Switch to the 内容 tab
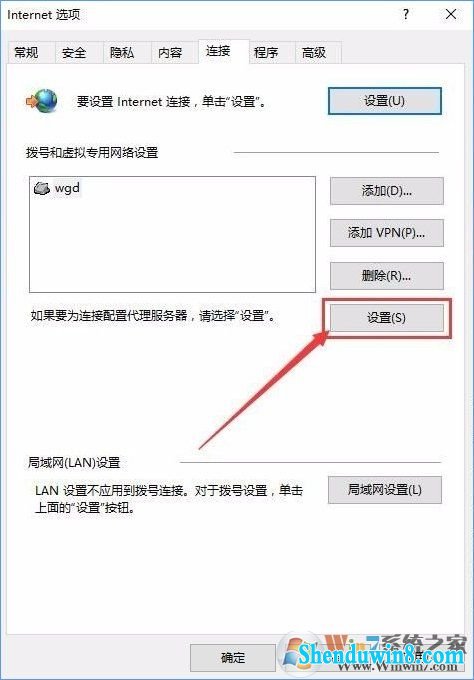Screen dimensions: 474x680 click(x=170, y=52)
